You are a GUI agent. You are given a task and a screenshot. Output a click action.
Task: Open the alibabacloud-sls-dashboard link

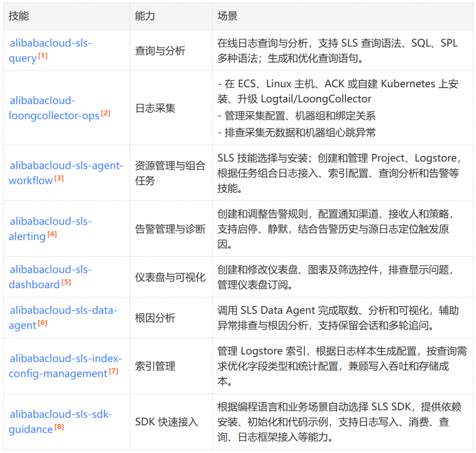(50, 277)
